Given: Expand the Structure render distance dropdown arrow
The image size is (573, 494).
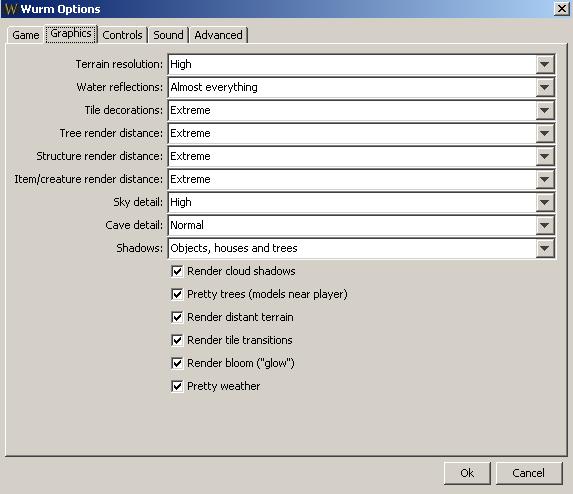Looking at the screenshot, I should 545,156.
